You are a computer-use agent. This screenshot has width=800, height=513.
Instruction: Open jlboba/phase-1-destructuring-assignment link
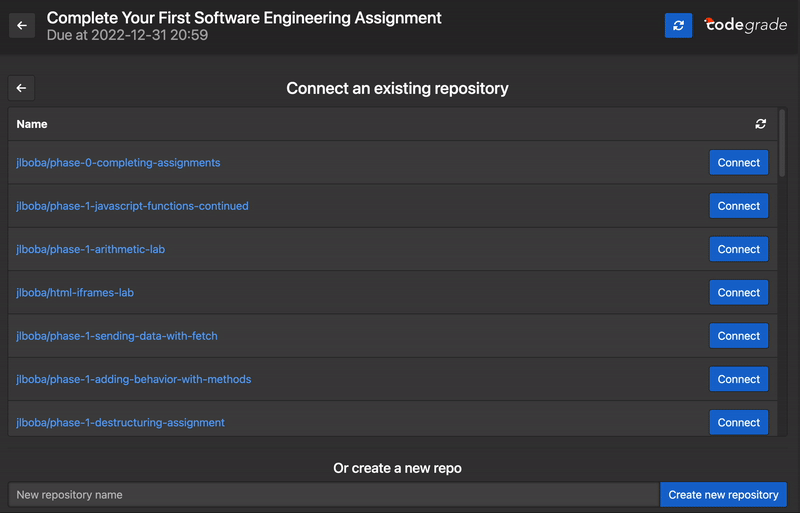pyautogui.click(x=120, y=423)
